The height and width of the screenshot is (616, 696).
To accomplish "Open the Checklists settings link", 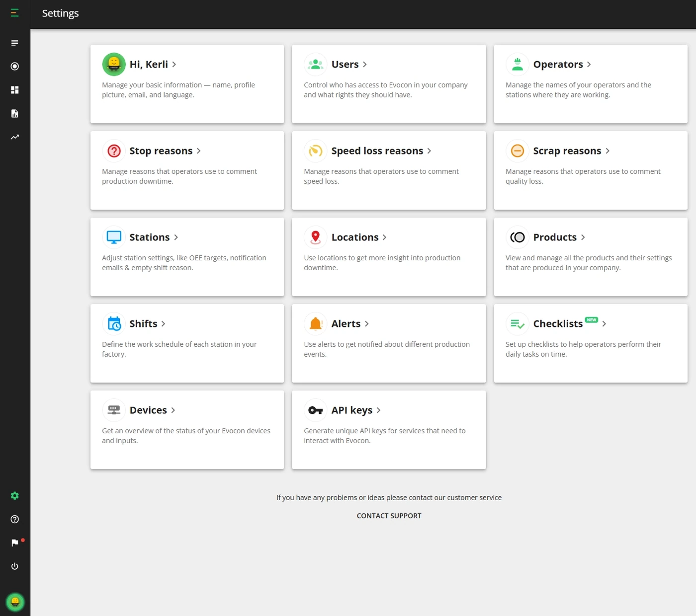I will (x=558, y=324).
